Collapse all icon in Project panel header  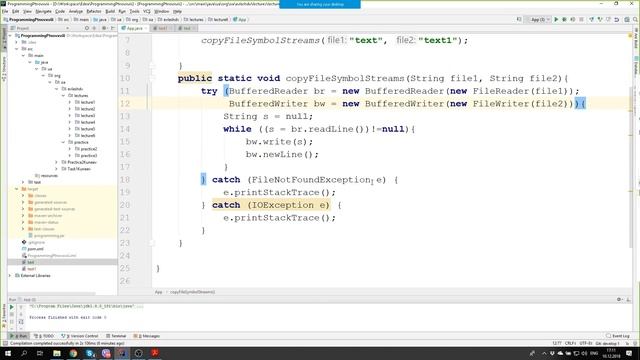94,28
